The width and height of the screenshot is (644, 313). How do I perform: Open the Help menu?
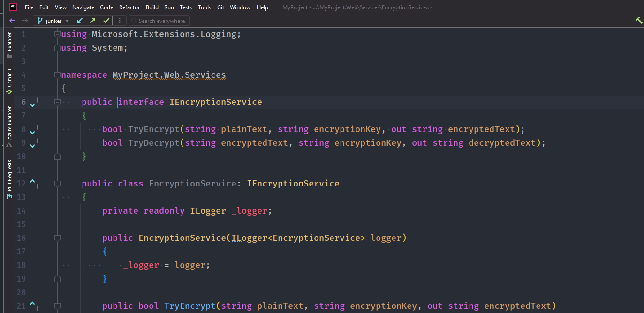pyautogui.click(x=262, y=7)
